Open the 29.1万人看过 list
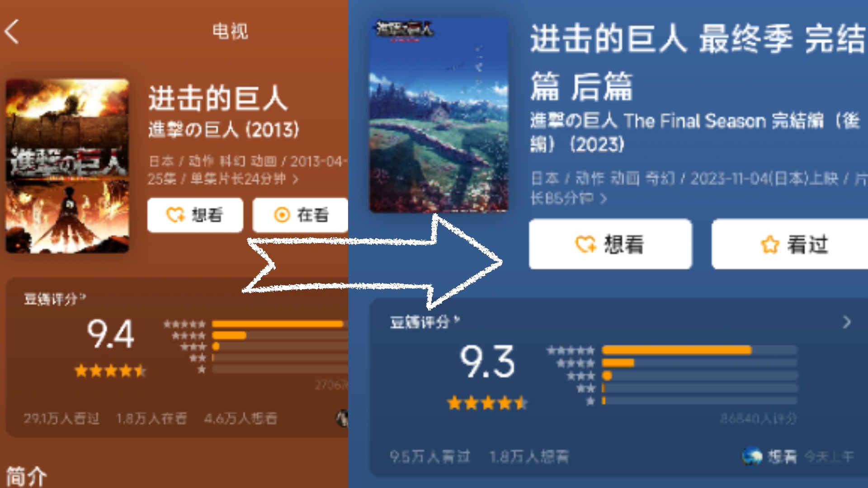The height and width of the screenshot is (488, 868). coord(61,418)
